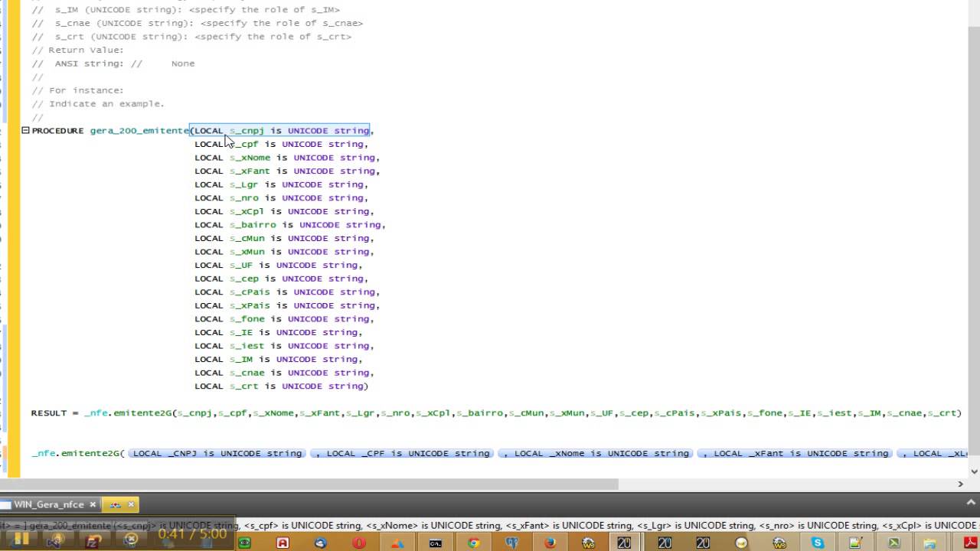980x551 pixels.
Task: Open the green terminal taskbar icon
Action: click(x=893, y=543)
